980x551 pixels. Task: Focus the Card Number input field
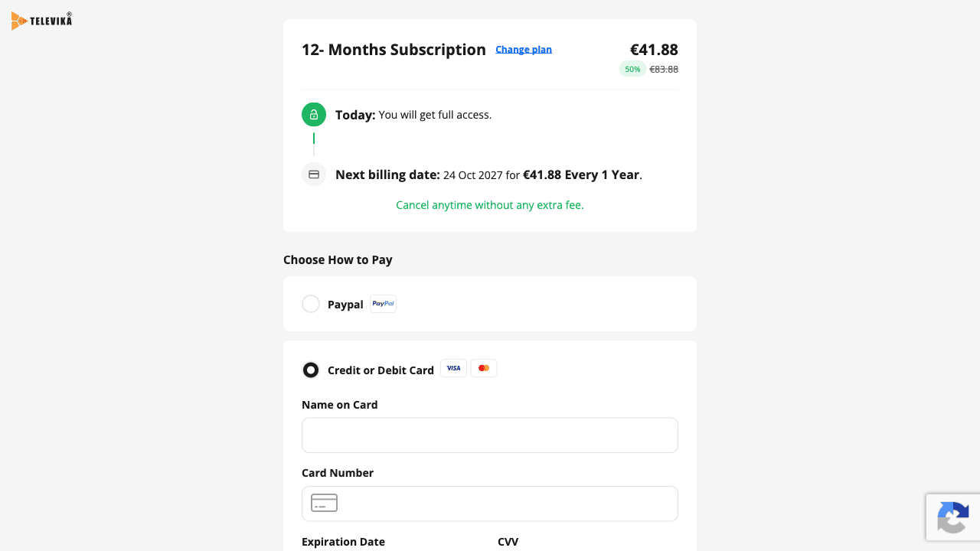click(x=490, y=504)
